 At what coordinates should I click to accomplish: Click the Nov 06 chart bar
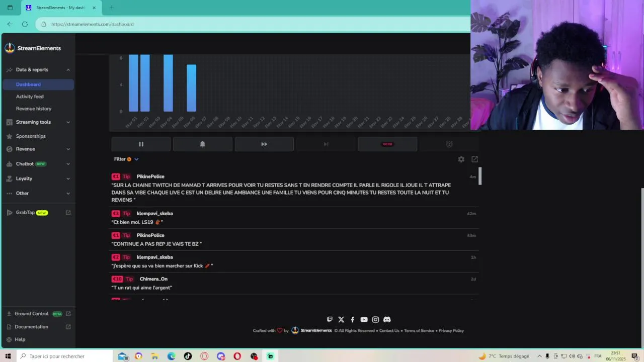[x=191, y=88]
